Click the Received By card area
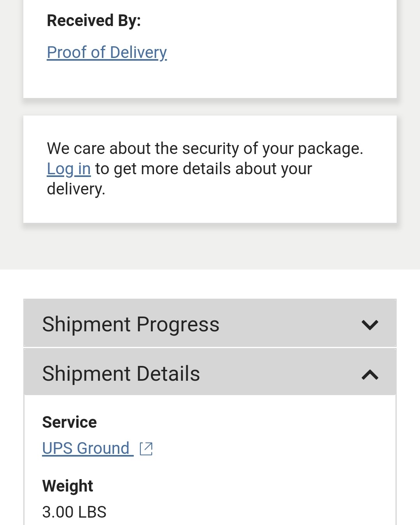This screenshot has width=420, height=525. point(210,49)
